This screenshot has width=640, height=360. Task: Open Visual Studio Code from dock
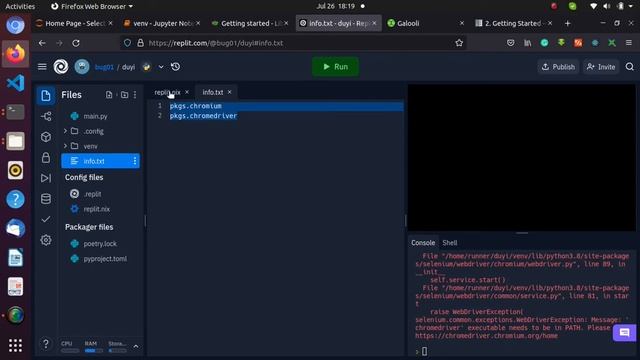pyautogui.click(x=16, y=83)
